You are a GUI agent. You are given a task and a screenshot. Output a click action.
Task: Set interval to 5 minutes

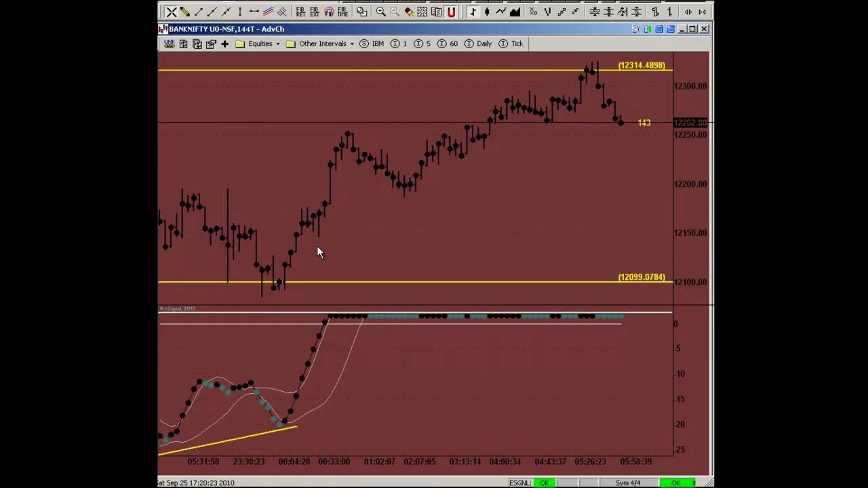tap(422, 43)
